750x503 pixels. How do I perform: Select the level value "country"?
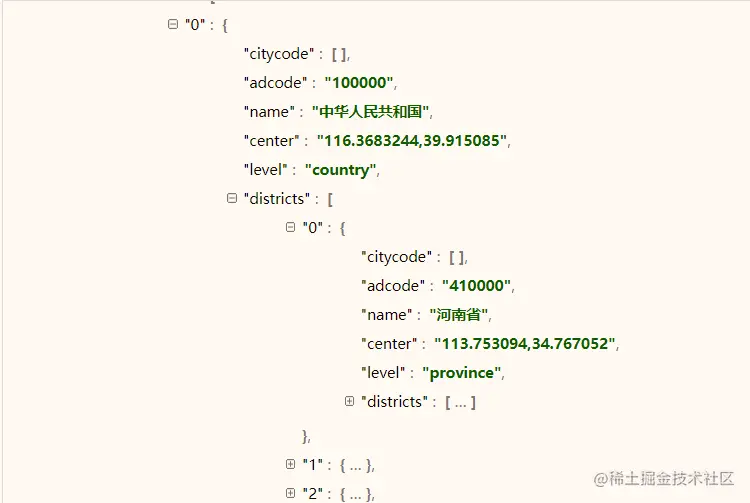click(341, 169)
